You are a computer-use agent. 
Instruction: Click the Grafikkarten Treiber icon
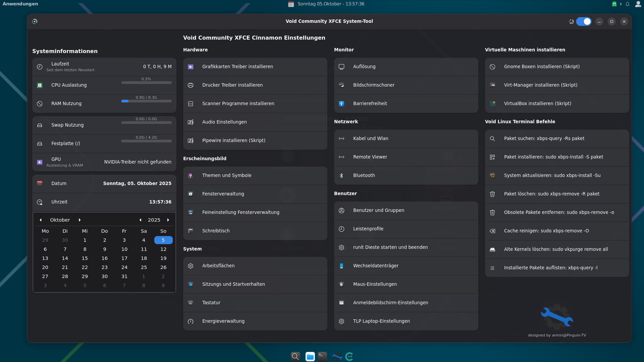point(191,67)
